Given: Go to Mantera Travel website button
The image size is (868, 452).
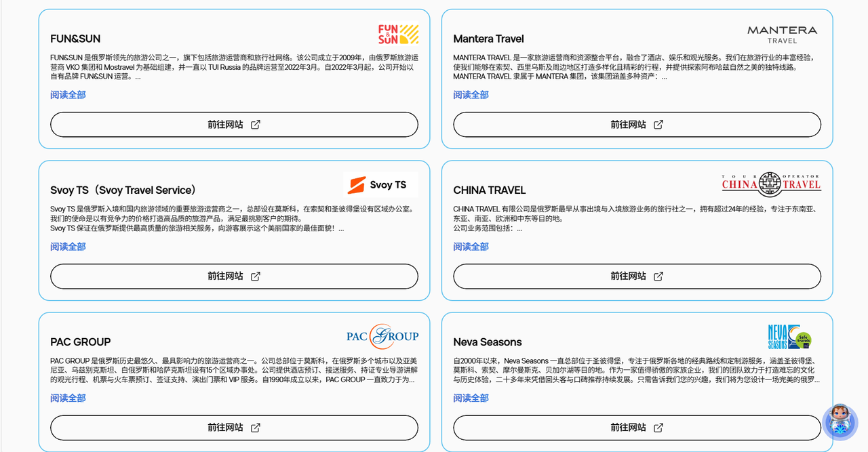Looking at the screenshot, I should [x=637, y=125].
